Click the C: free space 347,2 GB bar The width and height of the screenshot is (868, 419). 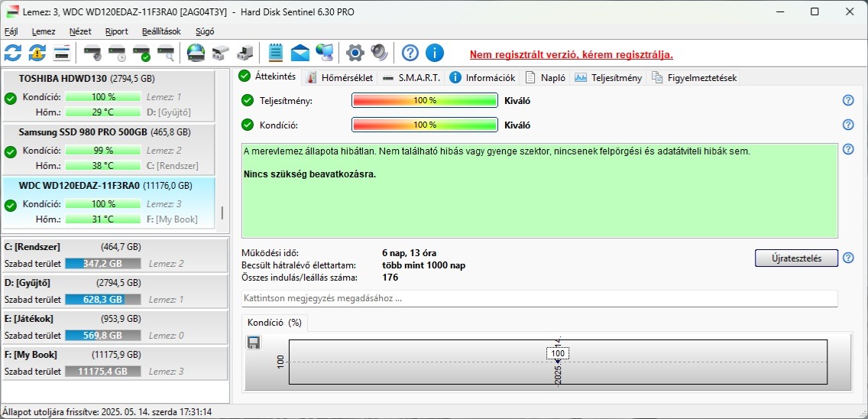103,263
